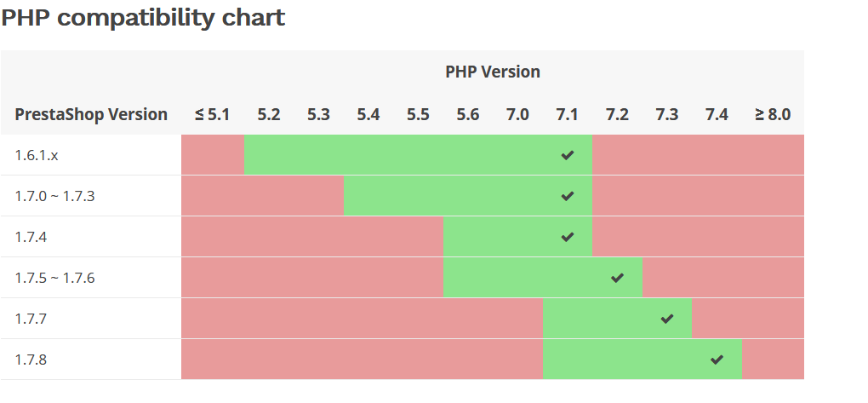This screenshot has height=403, width=868.
Task: Click the "≤ 5.1" column header
Action: coord(212,114)
